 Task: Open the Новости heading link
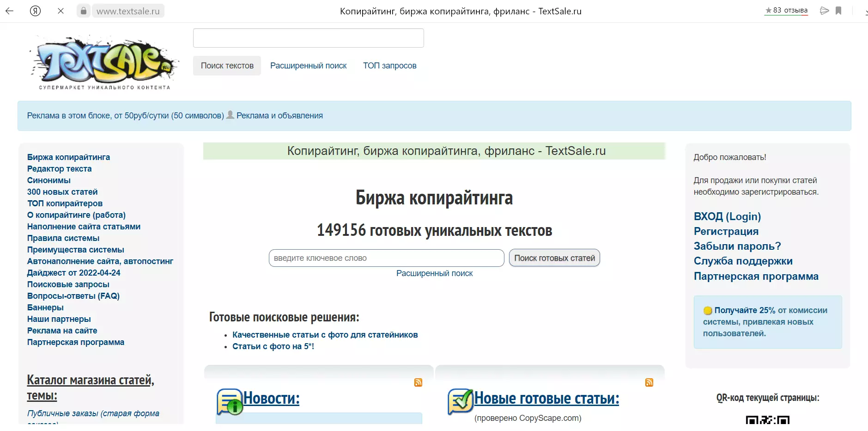click(x=272, y=398)
